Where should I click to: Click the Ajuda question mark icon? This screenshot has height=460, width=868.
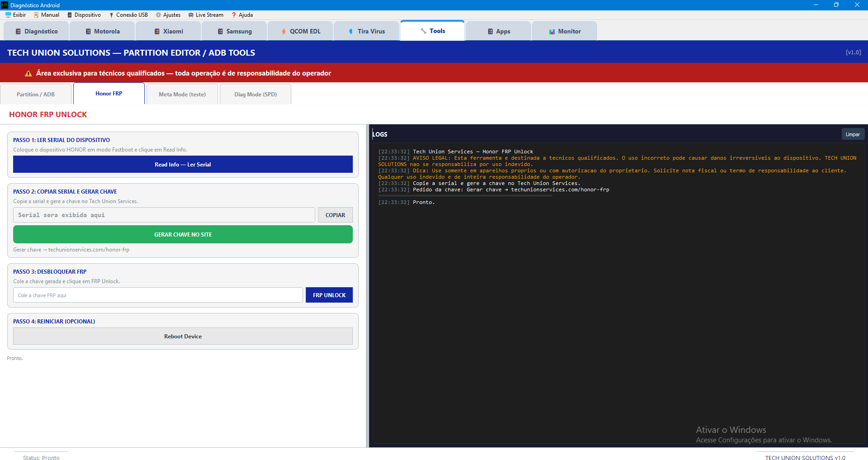point(234,15)
